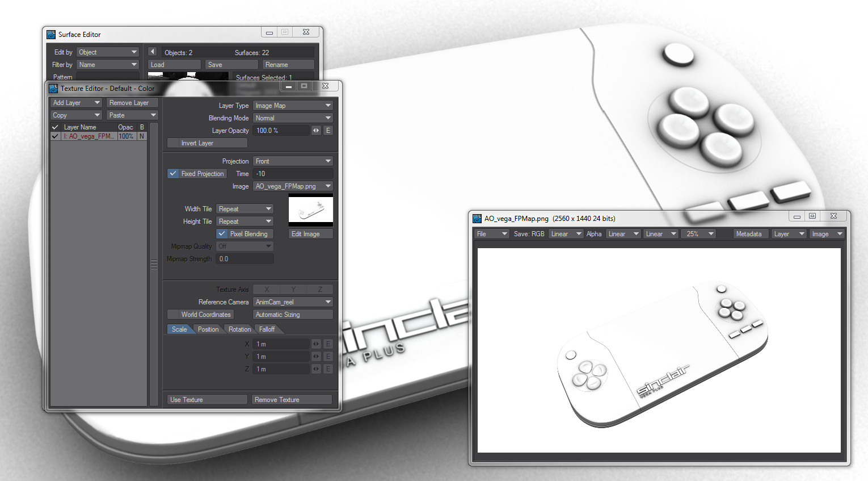Open the Blending Mode Normal dropdown
Viewport: 868px width, 481px height.
(x=293, y=118)
